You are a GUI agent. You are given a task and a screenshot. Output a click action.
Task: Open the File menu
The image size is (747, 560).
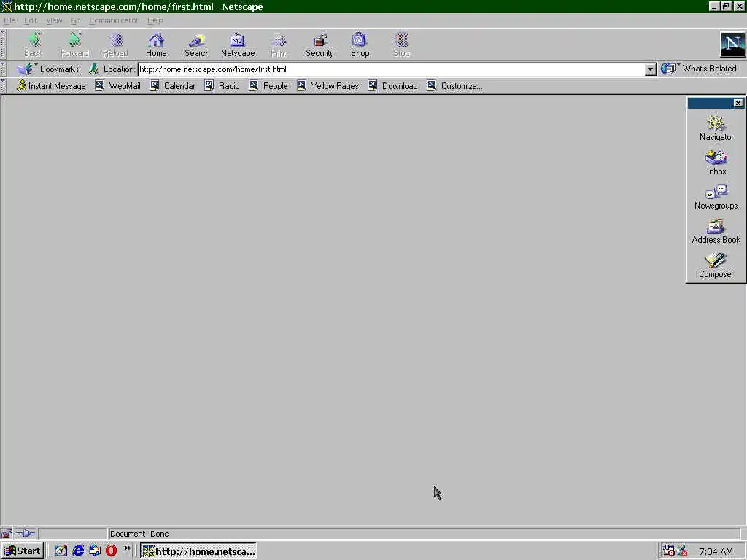pos(9,20)
